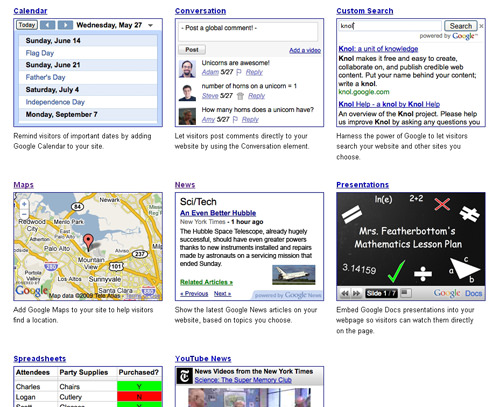Click the red map marker pin

(x=88, y=242)
